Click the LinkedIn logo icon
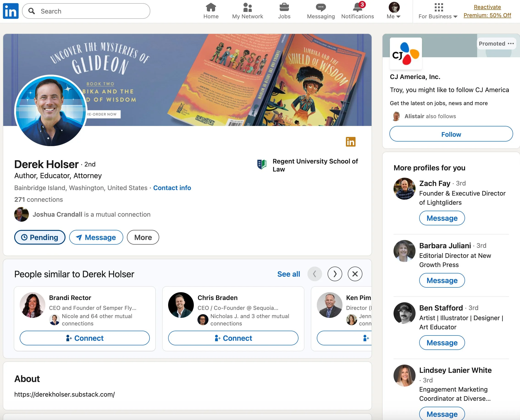The height and width of the screenshot is (420, 520). (x=11, y=11)
